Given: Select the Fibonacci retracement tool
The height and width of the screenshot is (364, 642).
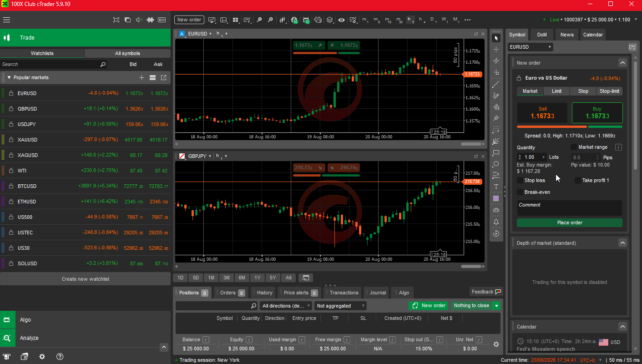Looking at the screenshot, I should 496,130.
